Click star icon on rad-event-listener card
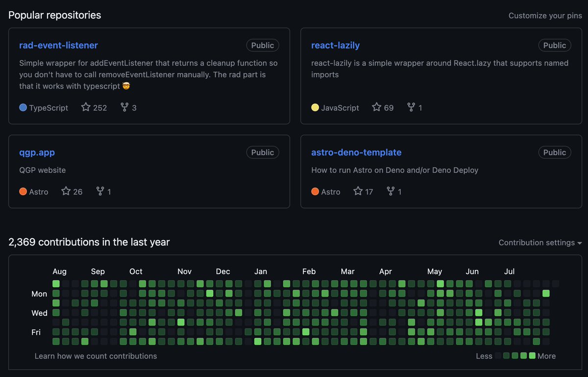588x377 pixels. coord(86,107)
